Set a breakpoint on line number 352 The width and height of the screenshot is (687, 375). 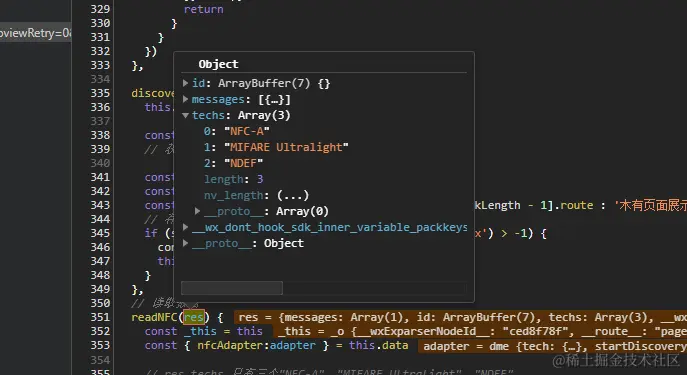point(100,331)
